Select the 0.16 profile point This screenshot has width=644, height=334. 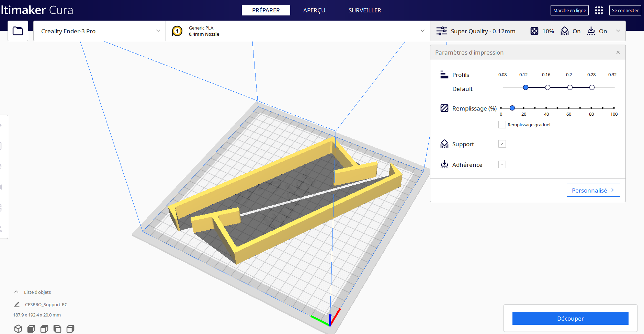(547, 88)
